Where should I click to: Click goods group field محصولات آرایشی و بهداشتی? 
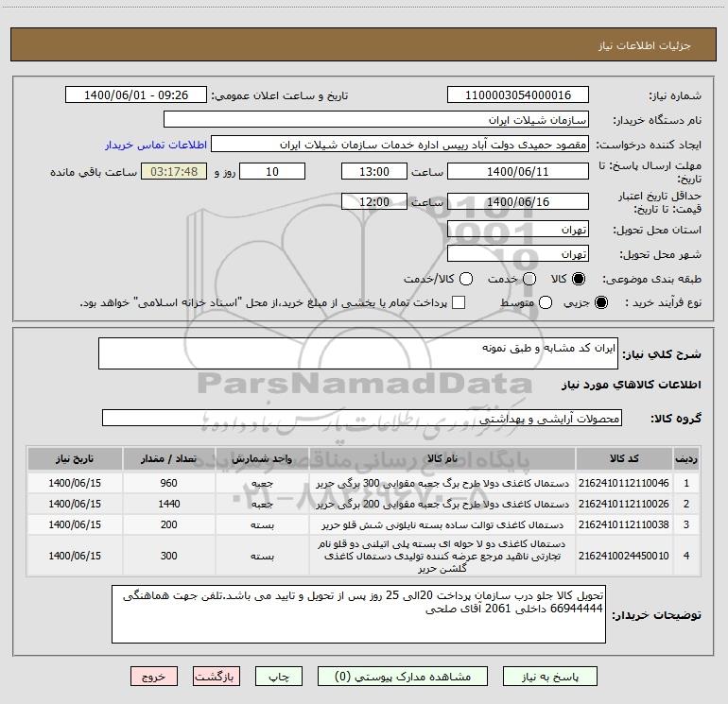[362, 418]
